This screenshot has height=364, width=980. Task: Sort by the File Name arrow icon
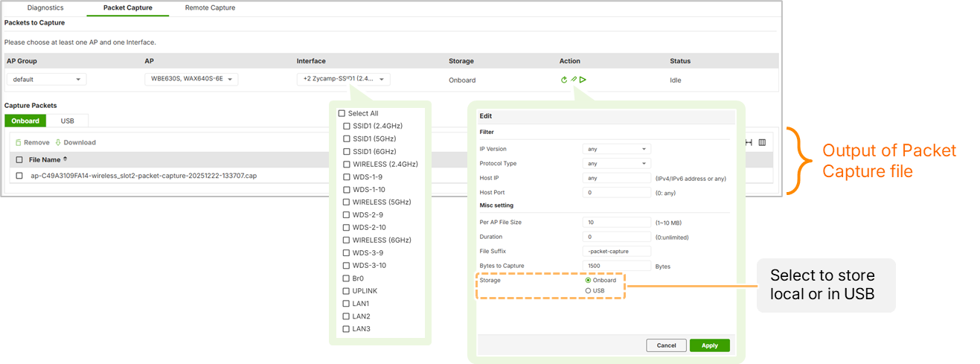(x=65, y=159)
